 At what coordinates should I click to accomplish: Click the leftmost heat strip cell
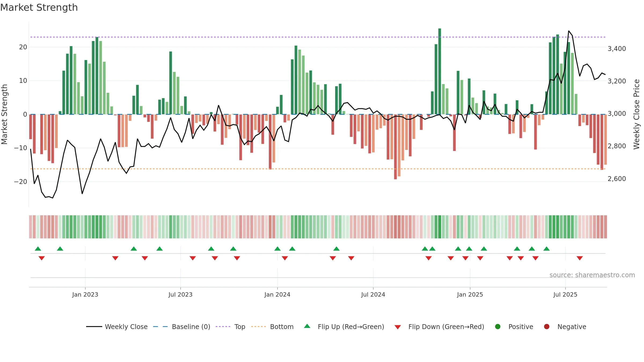coord(31,227)
